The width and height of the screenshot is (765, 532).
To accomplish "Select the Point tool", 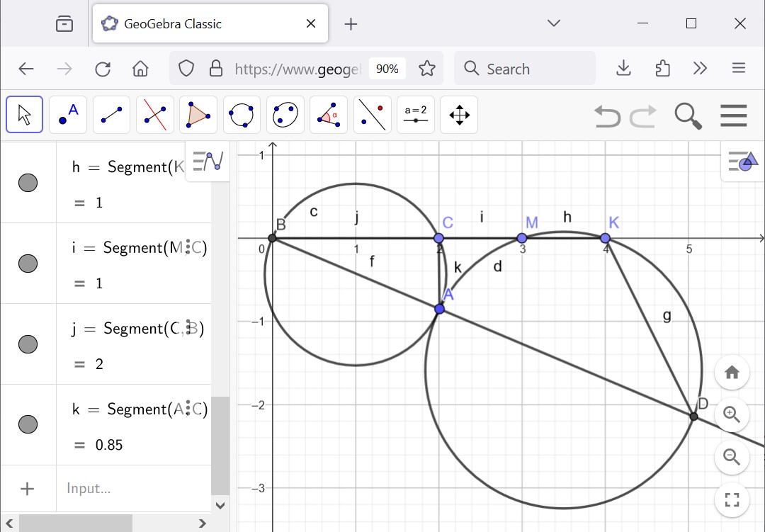I will click(x=68, y=115).
